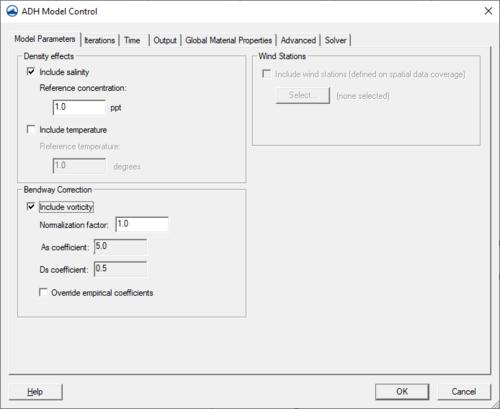Click the 'Density effects' group label

(49, 56)
